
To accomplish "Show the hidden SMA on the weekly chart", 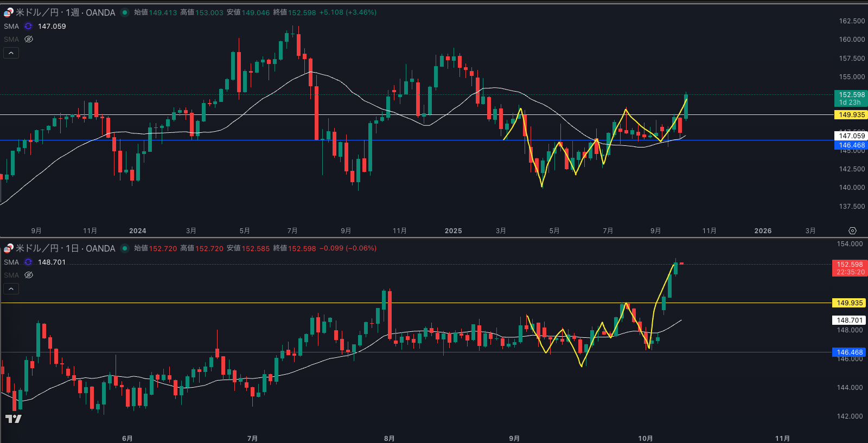I will (29, 39).
